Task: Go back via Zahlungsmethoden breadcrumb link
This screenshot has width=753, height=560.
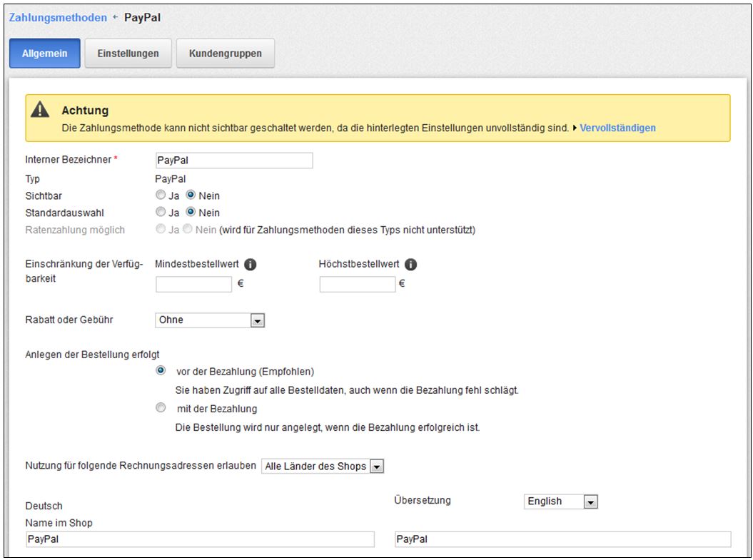Action: point(58,18)
